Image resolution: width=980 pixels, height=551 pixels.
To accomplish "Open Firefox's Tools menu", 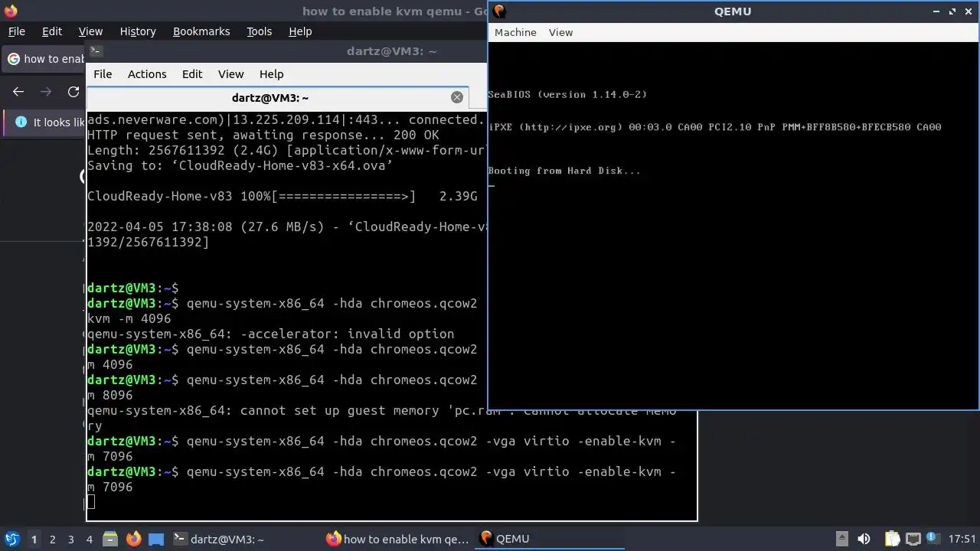I will tap(260, 31).
